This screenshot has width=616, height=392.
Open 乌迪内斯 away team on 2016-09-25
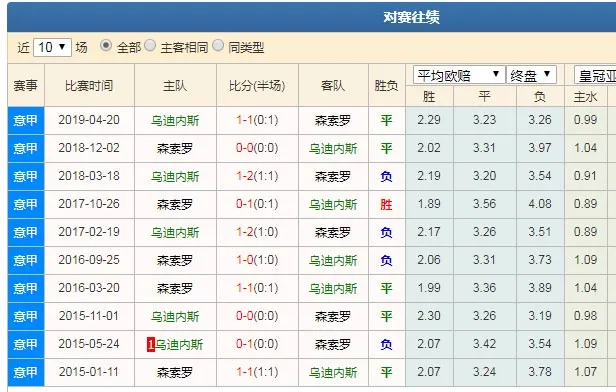point(333,260)
